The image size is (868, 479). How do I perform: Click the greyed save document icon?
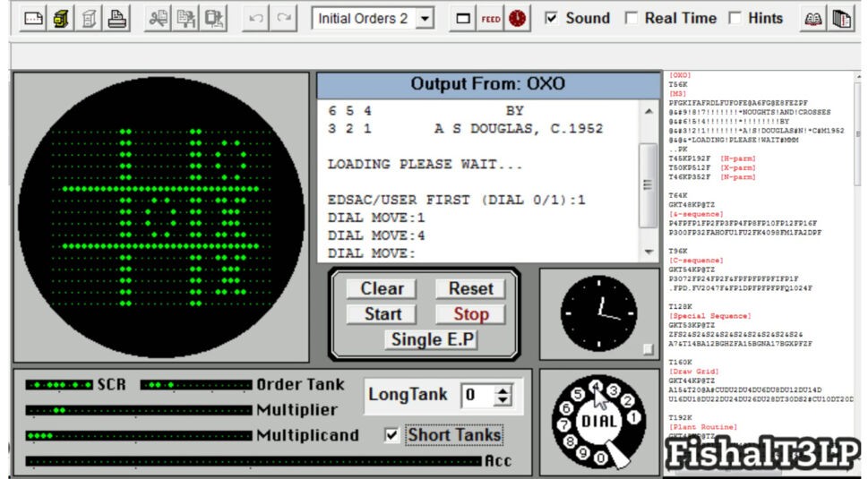point(89,19)
